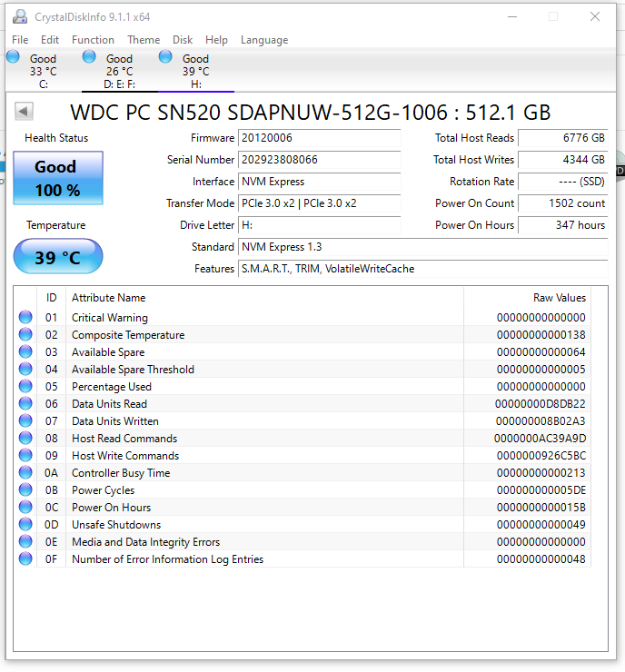Click the Rotation Rate value ---- (SSD)
Image resolution: width=625 pixels, height=672 pixels.
pos(563,182)
